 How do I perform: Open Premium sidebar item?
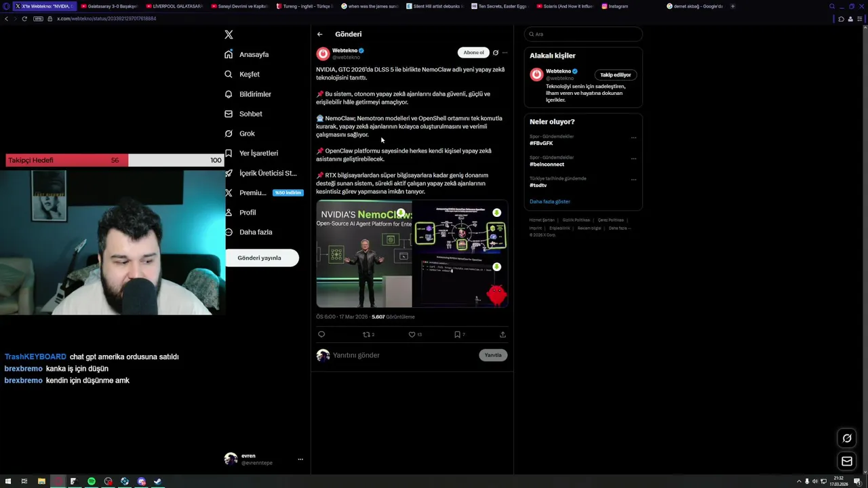tap(263, 192)
